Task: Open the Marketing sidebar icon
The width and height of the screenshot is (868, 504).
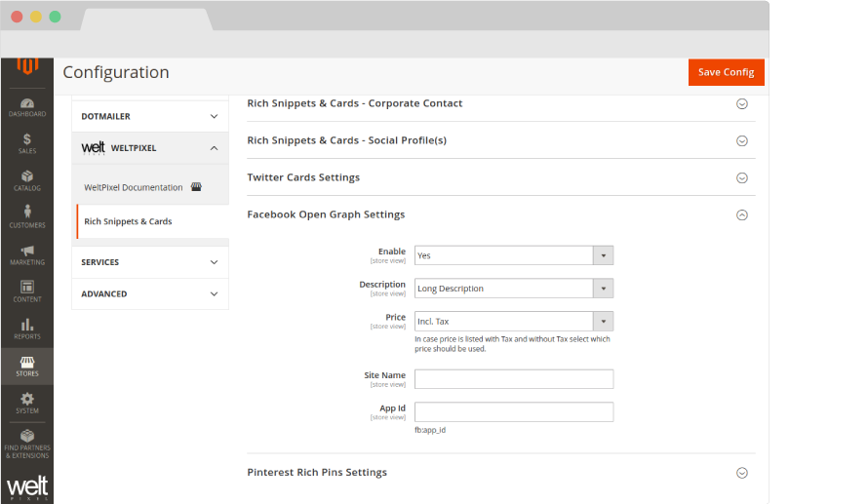Action: tap(27, 255)
